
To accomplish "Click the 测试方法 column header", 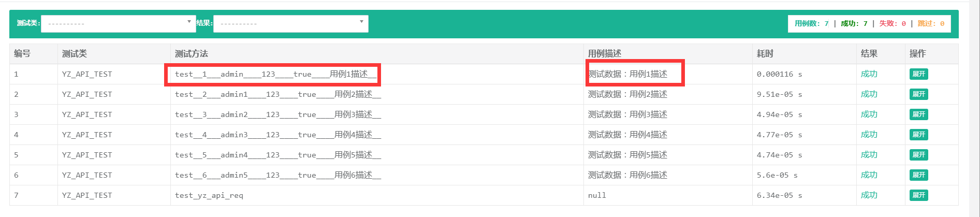I will [x=191, y=54].
